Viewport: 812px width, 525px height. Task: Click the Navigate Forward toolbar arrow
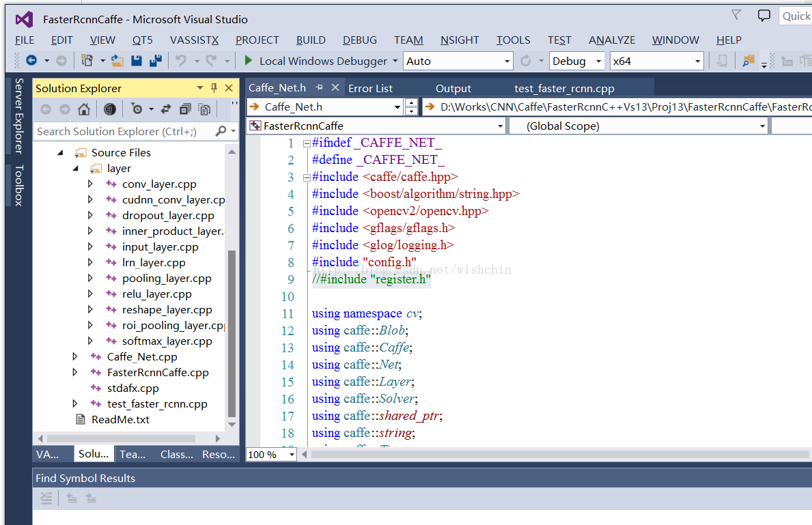(x=61, y=61)
